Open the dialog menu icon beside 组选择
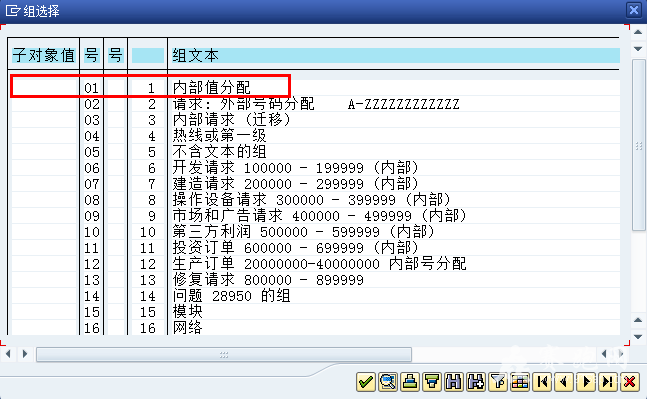The image size is (647, 399). (x=12, y=10)
